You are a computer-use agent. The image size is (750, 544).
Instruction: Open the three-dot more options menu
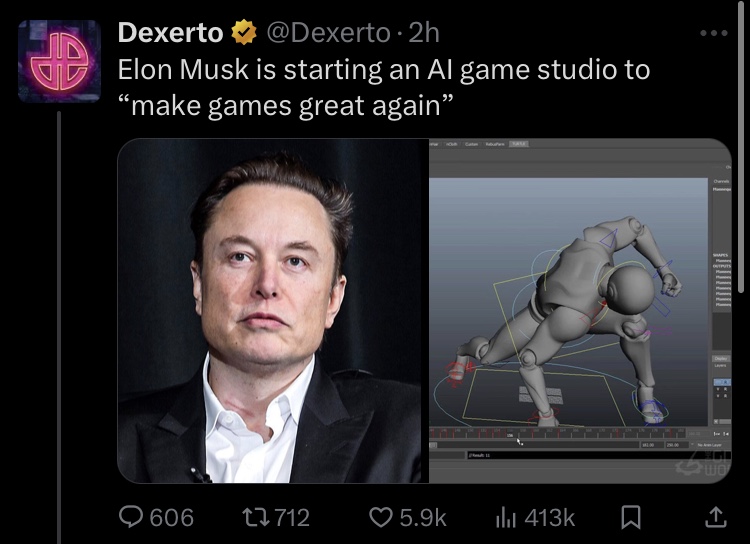pos(714,33)
